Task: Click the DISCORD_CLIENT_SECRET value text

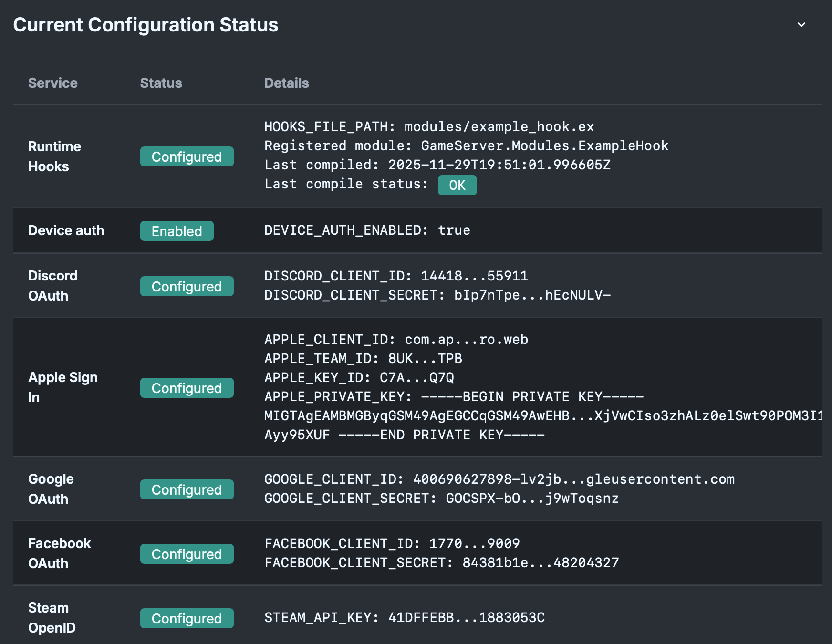Action: [532, 295]
